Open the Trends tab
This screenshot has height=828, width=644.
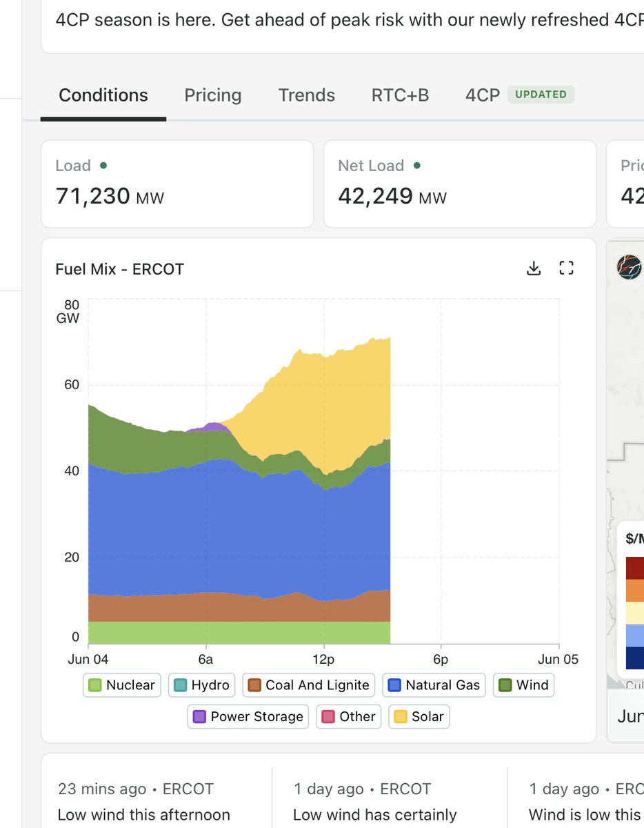[307, 95]
